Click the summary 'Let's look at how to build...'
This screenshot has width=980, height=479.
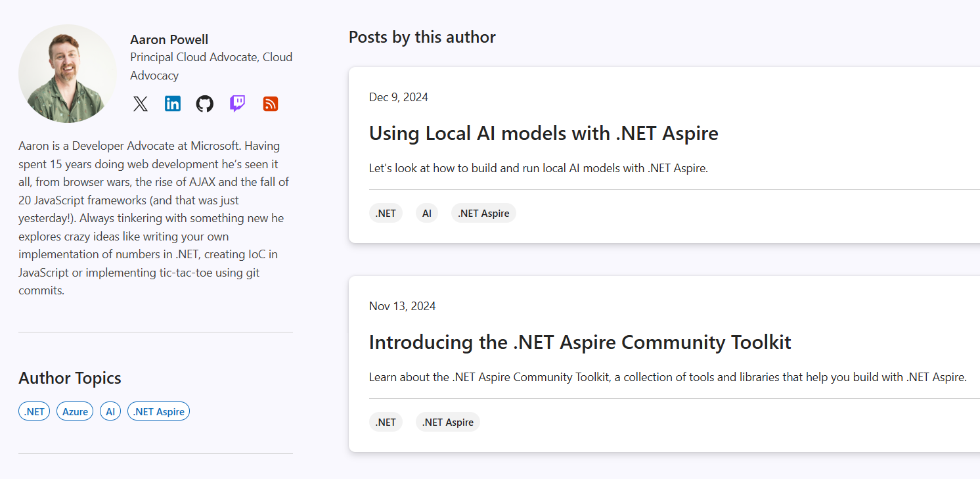tap(539, 168)
